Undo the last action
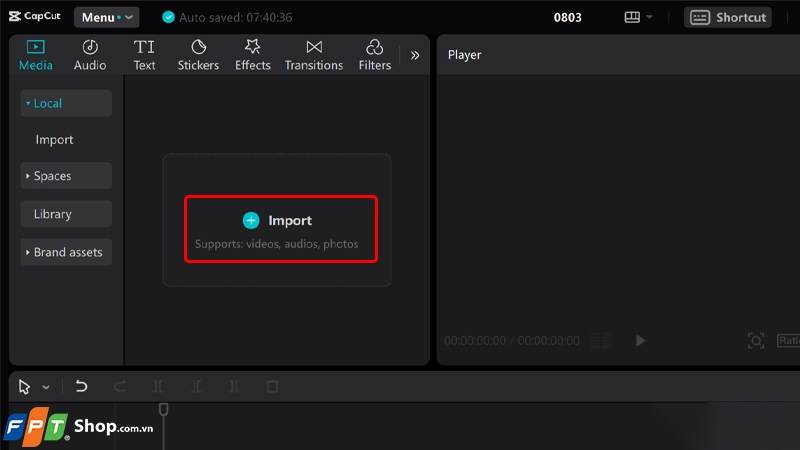Viewport: 800px width, 450px height. point(81,386)
